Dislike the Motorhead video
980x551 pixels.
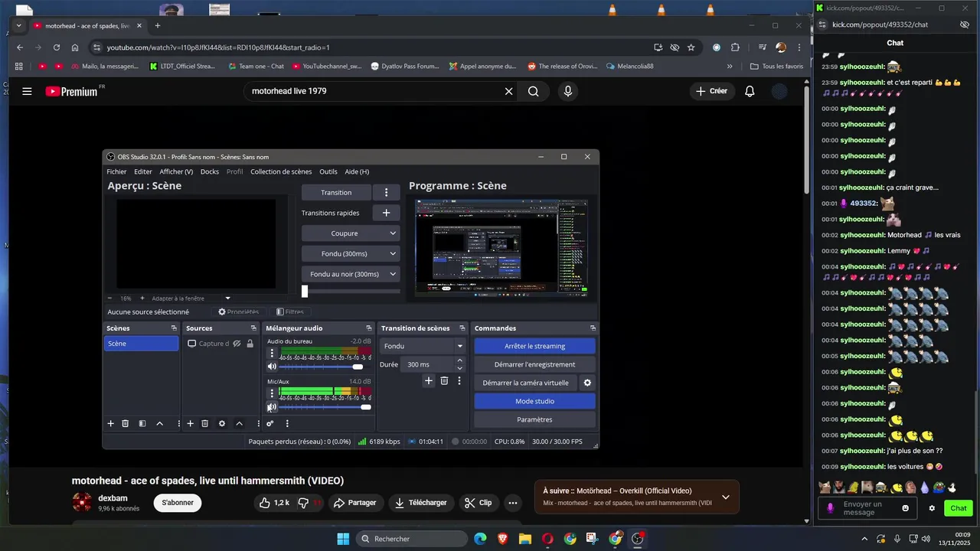click(305, 503)
